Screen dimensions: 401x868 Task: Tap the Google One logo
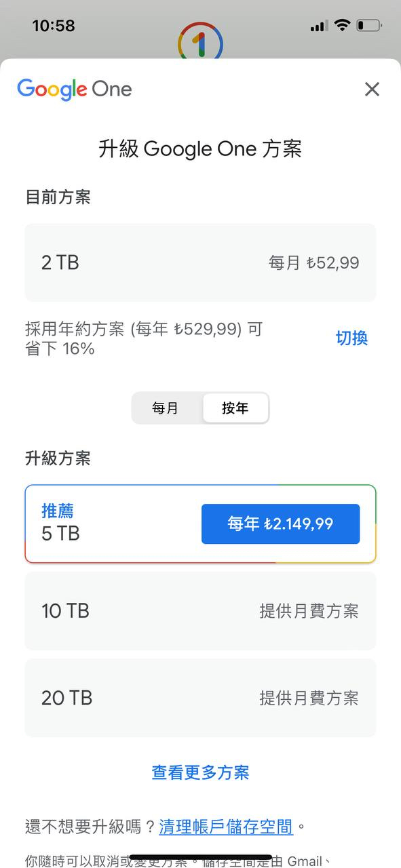pyautogui.click(x=75, y=90)
